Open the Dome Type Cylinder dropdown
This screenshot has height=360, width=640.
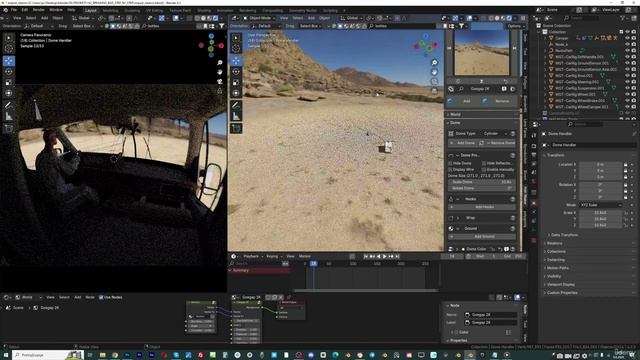(x=494, y=133)
